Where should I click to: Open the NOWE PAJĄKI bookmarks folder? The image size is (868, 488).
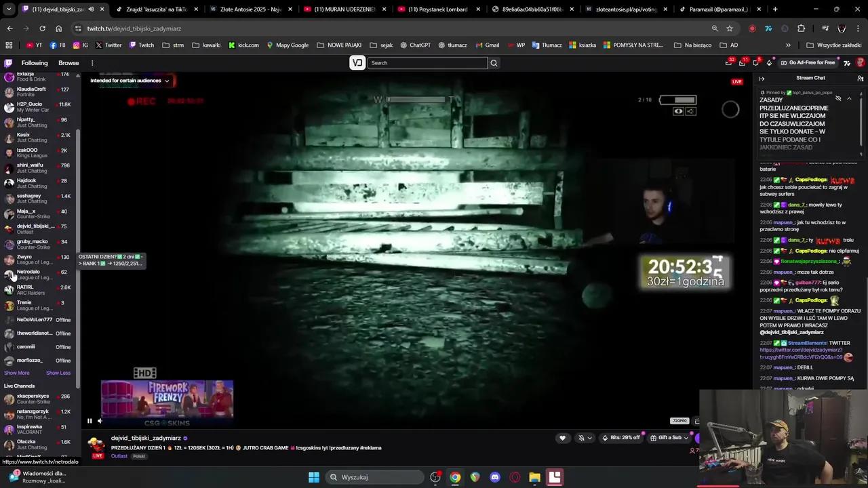point(340,45)
